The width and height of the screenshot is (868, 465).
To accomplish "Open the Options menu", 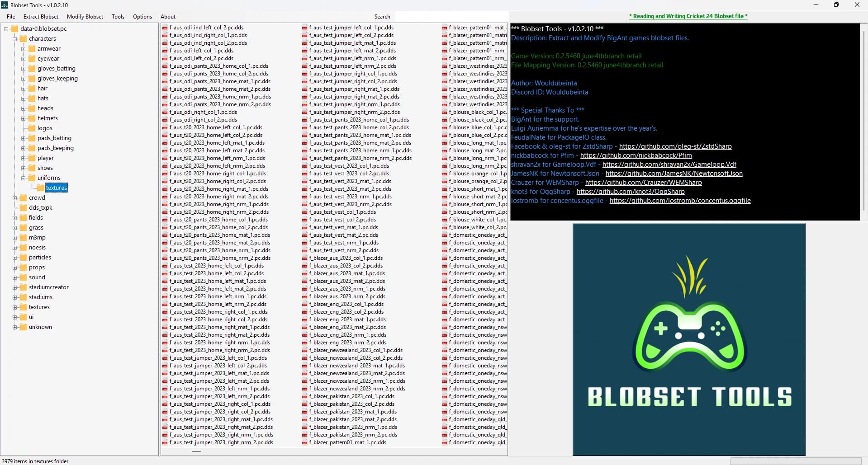I will (142, 17).
